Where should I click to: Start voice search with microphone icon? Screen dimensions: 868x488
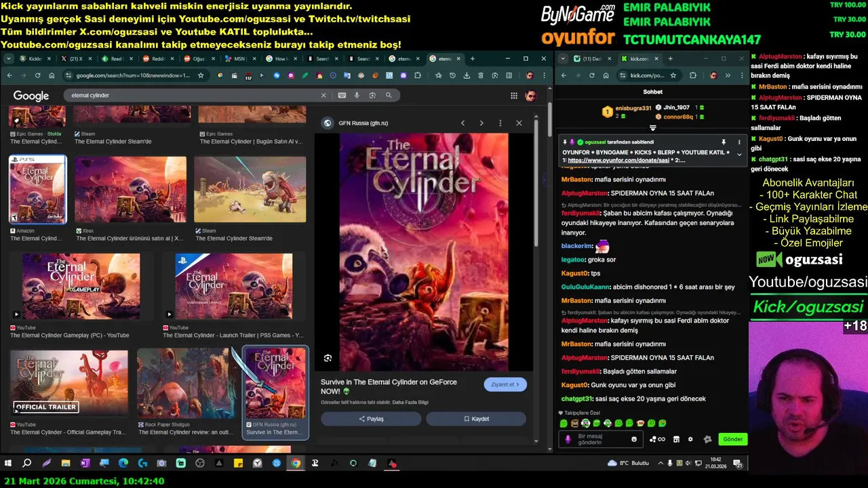(357, 96)
